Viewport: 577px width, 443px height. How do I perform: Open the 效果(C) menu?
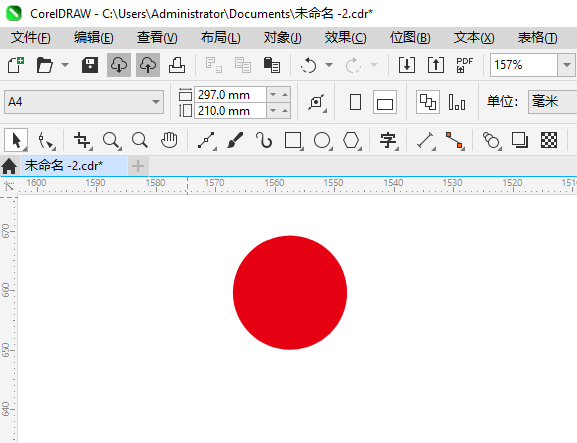coord(345,38)
